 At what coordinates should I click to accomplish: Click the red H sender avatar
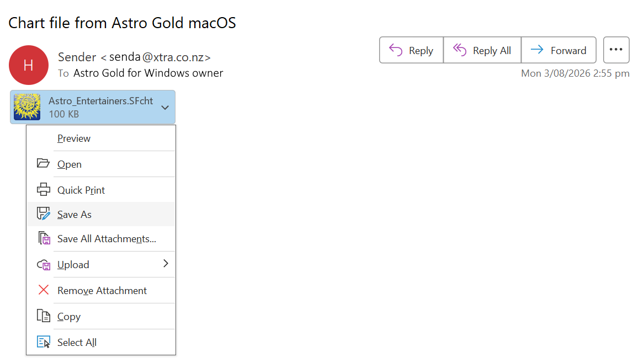[x=28, y=65]
